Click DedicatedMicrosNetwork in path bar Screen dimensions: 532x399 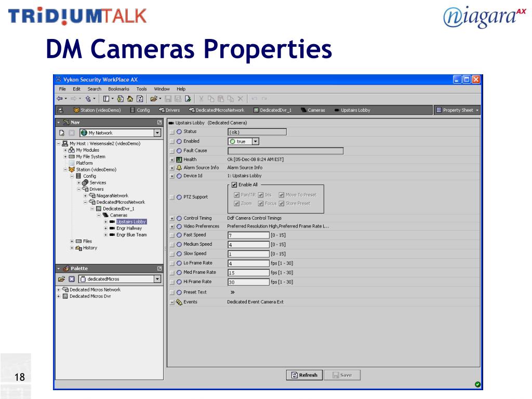(x=217, y=110)
